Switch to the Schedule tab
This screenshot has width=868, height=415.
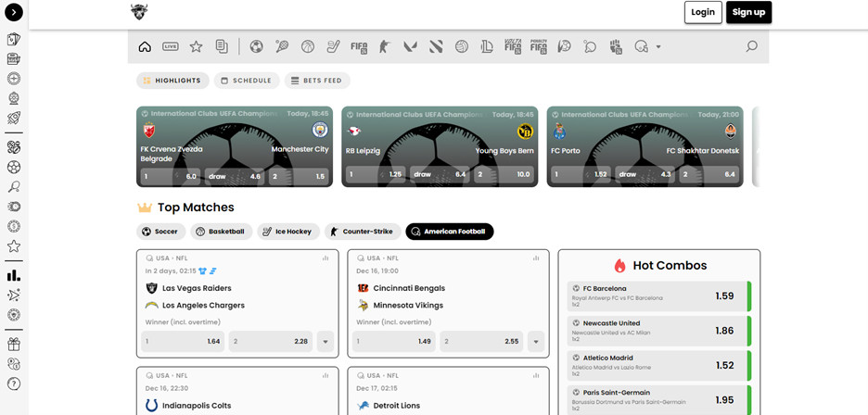pos(247,81)
